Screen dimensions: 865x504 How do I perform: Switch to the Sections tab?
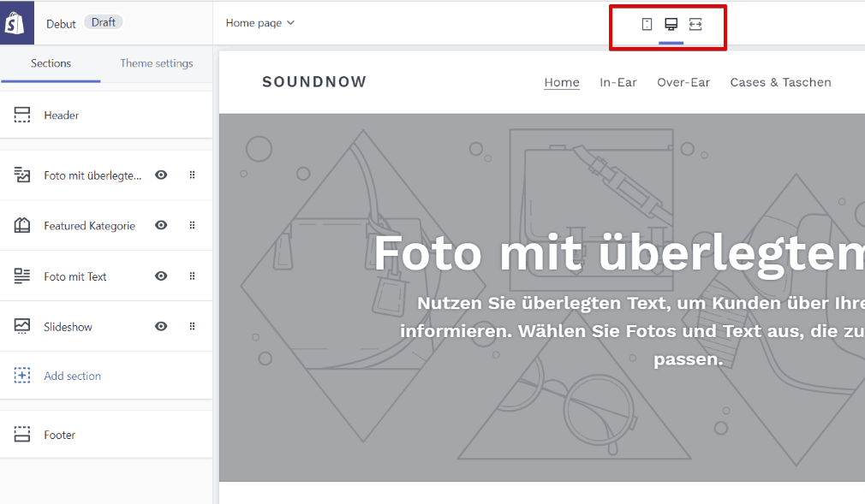pos(51,63)
